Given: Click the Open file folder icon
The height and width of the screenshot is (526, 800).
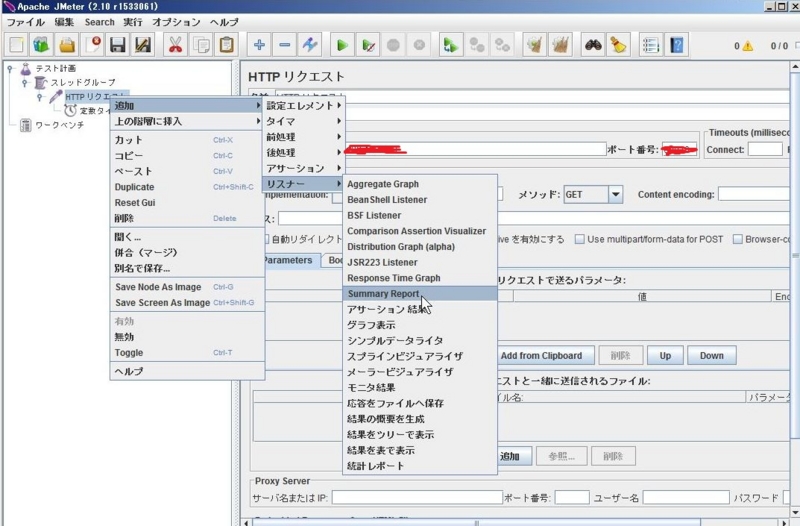Looking at the screenshot, I should click(66, 45).
